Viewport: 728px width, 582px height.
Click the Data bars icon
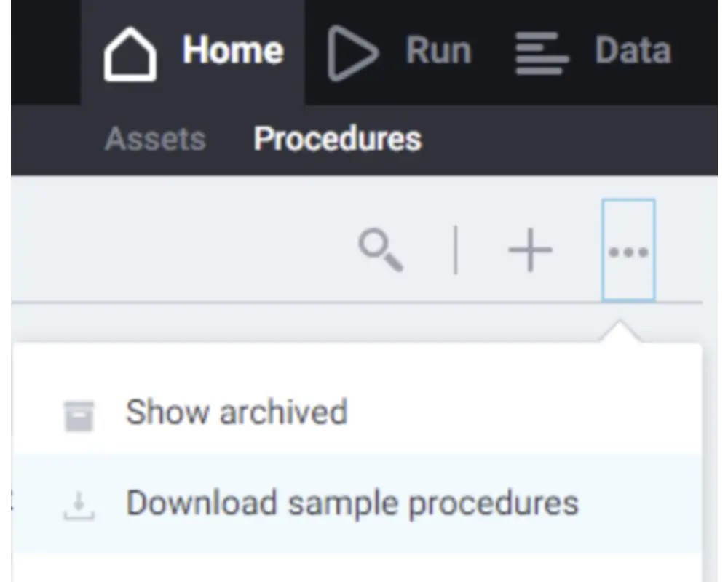click(541, 54)
